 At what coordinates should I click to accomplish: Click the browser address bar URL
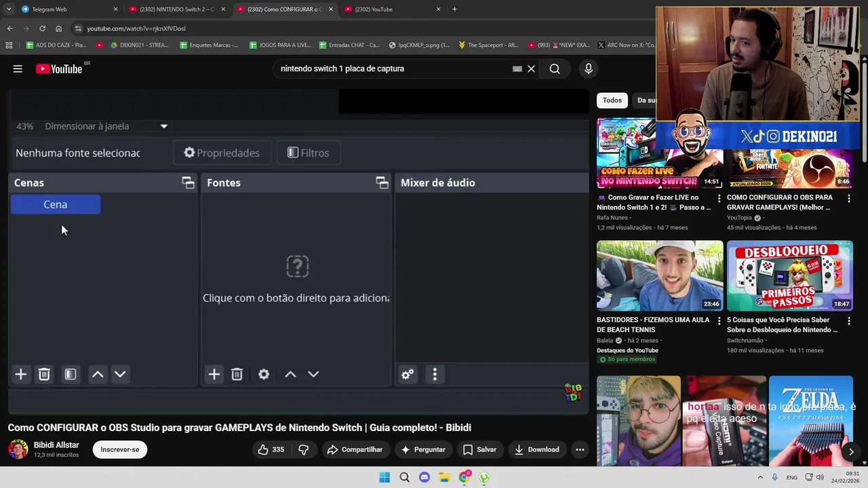[x=136, y=28]
